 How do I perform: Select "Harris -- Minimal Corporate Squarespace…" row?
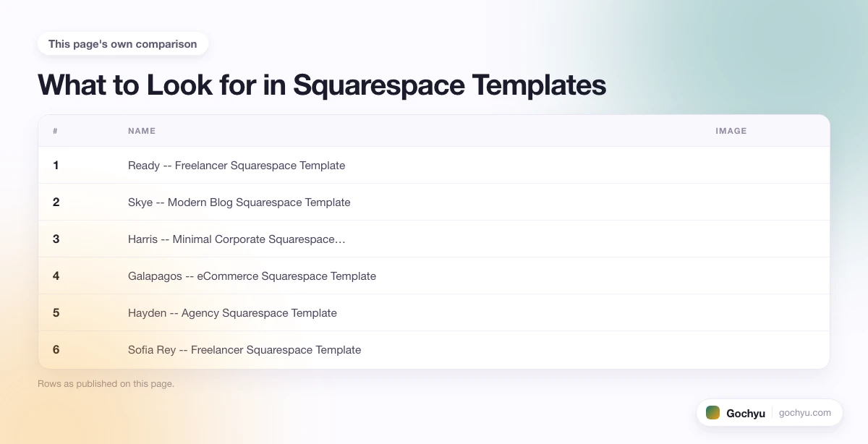point(434,239)
